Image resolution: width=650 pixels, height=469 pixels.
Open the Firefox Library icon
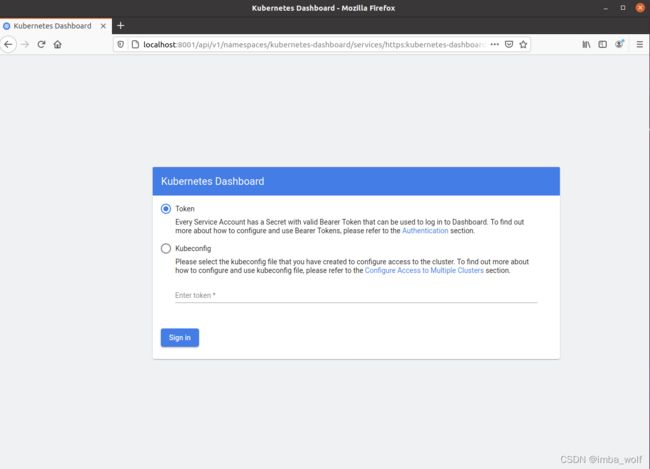pyautogui.click(x=586, y=44)
